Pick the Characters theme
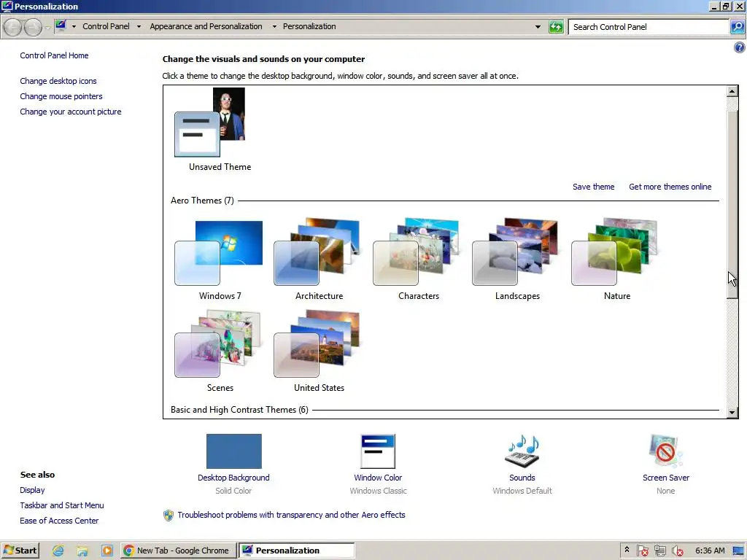The image size is (747, 560). 416,252
